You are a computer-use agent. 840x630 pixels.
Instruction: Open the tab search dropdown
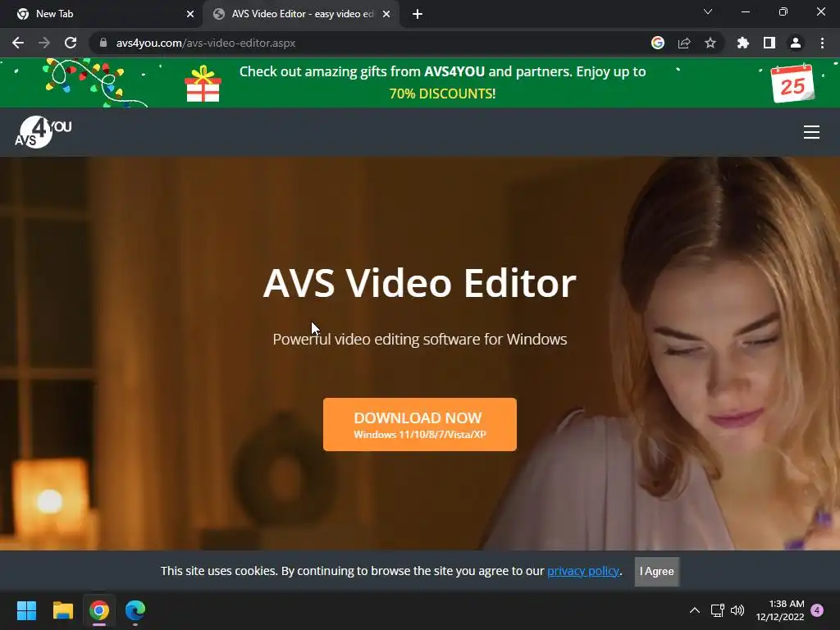pyautogui.click(x=708, y=11)
